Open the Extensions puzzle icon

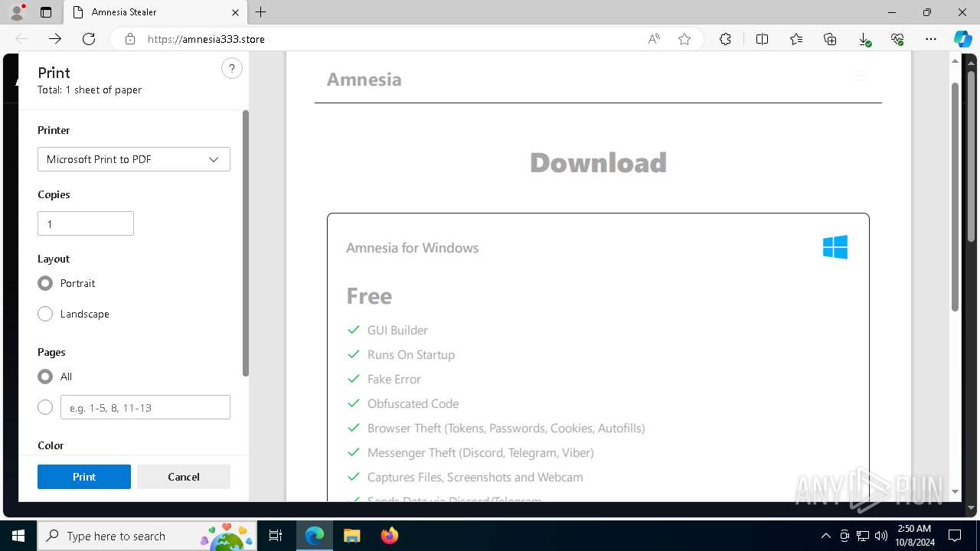(725, 39)
